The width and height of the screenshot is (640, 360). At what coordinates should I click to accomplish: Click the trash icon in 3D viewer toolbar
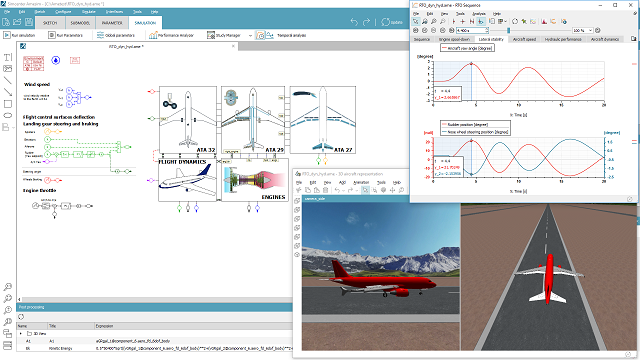pyautogui.click(x=325, y=190)
